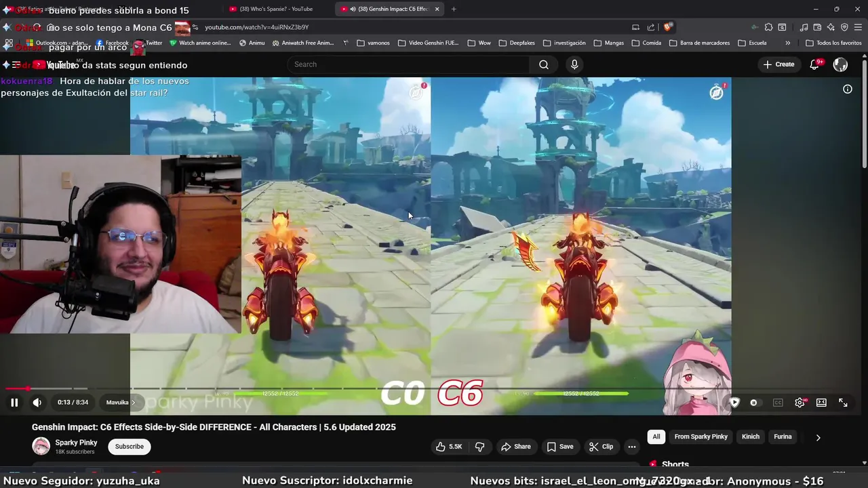Image resolution: width=868 pixels, height=488 pixels.
Task: Mute the video volume speaker icon
Action: click(37, 403)
